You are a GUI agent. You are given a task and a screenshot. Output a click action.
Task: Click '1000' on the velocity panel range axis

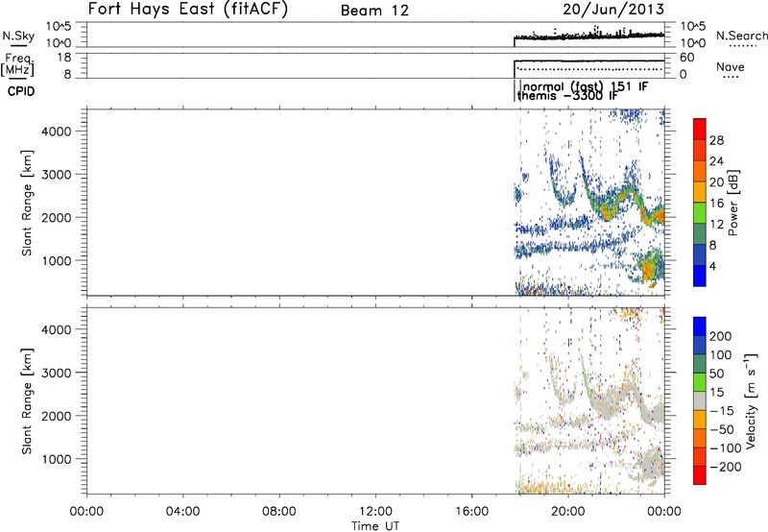point(57,459)
